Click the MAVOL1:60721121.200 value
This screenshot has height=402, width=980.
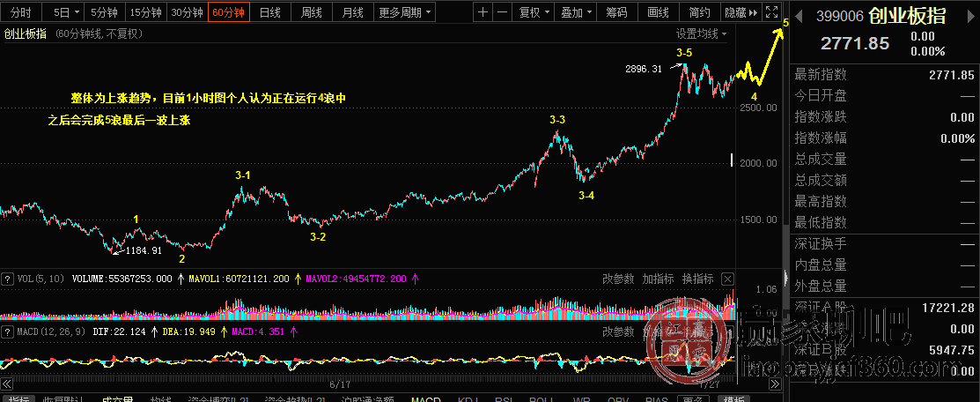pyautogui.click(x=238, y=279)
